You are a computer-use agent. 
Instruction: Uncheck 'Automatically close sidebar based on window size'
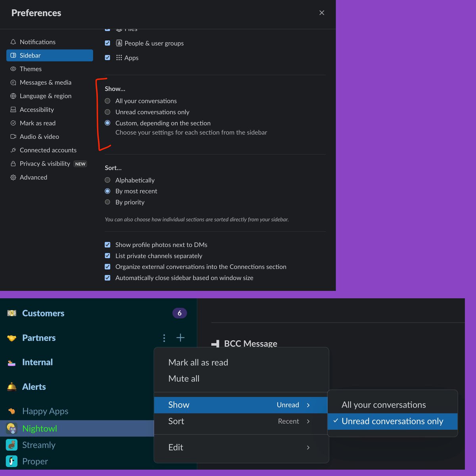tap(107, 278)
